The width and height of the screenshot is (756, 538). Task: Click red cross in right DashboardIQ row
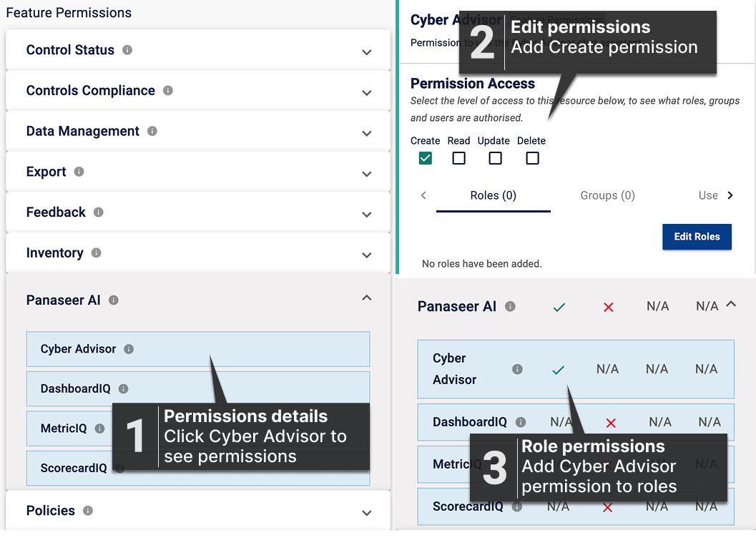click(611, 424)
